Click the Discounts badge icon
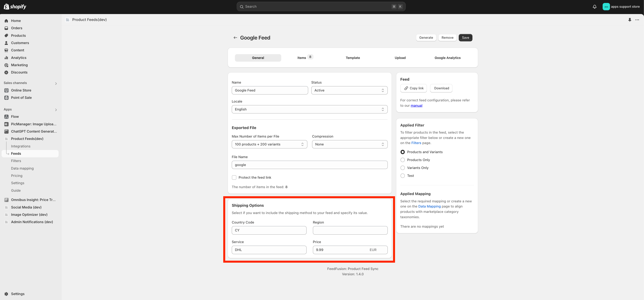This screenshot has width=644, height=300. tap(6, 72)
